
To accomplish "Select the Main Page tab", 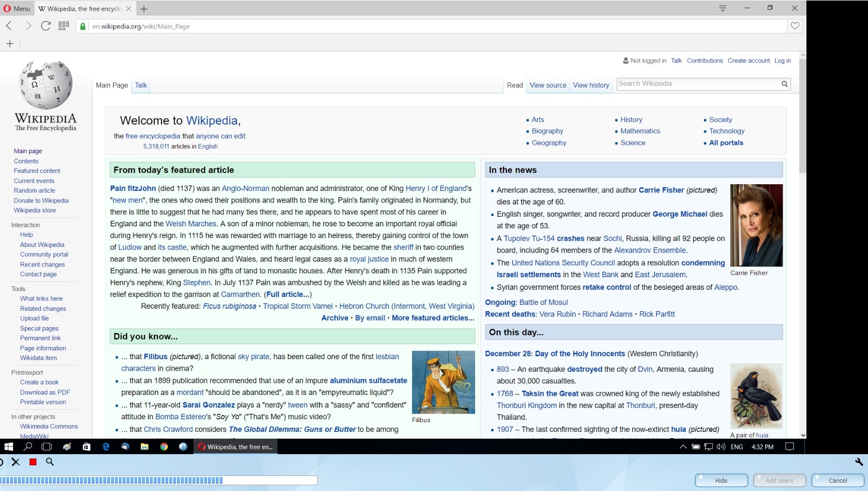I will [112, 85].
